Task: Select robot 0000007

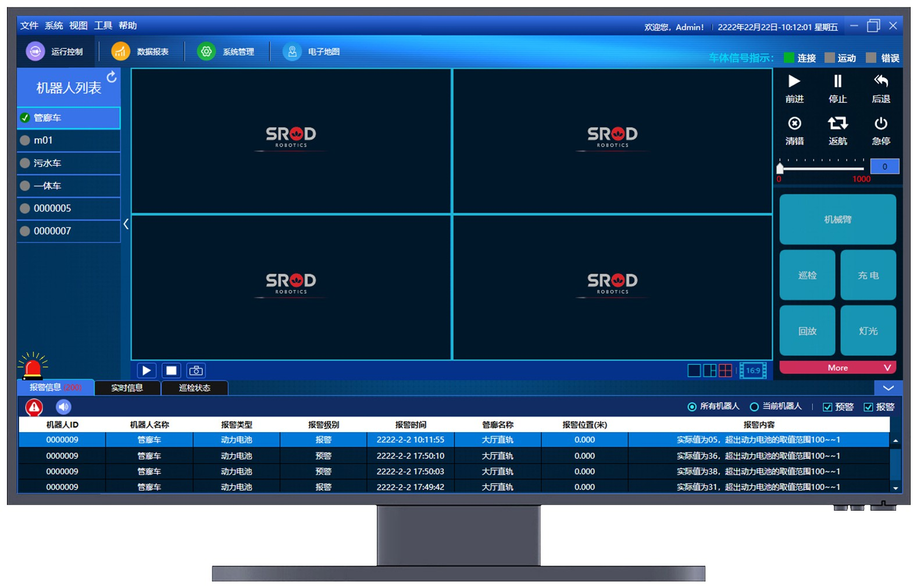Action: (69, 231)
